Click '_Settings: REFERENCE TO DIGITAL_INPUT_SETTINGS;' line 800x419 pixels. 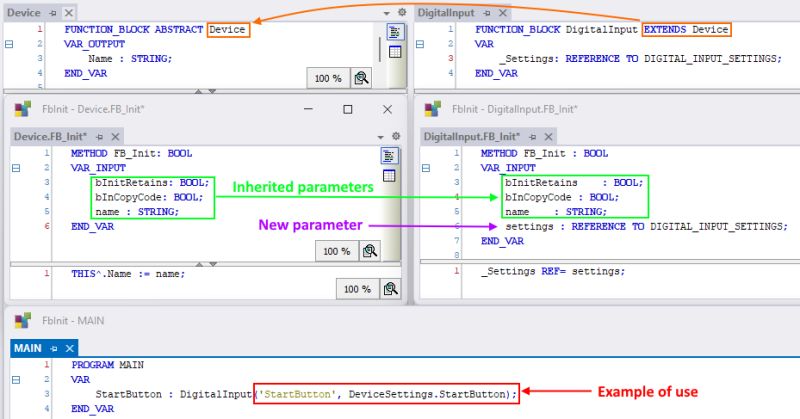(640, 59)
